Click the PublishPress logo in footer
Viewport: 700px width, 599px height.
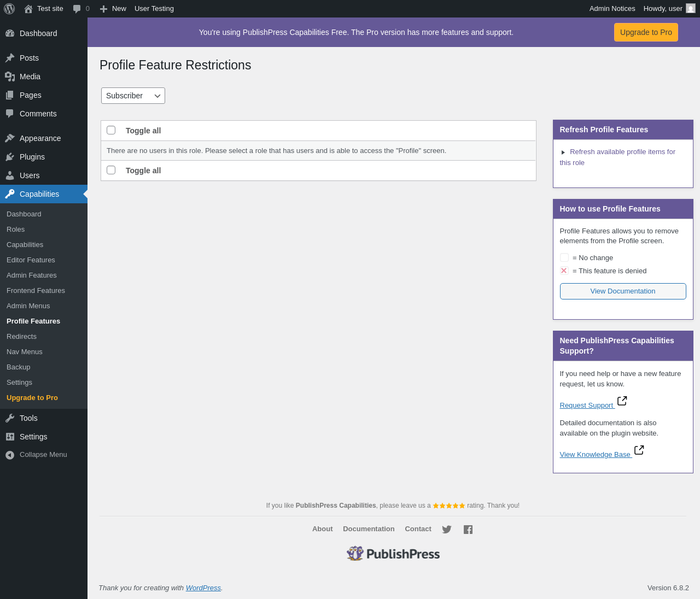pyautogui.click(x=393, y=554)
